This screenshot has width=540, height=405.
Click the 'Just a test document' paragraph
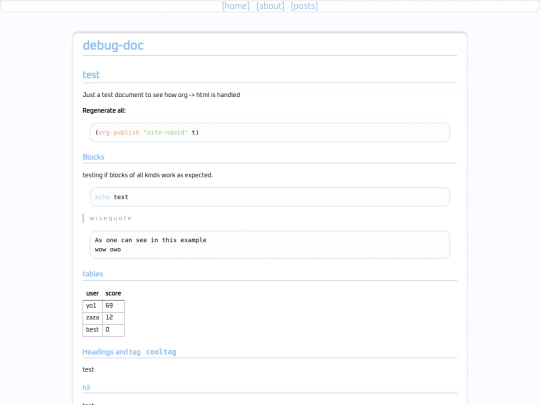[161, 95]
